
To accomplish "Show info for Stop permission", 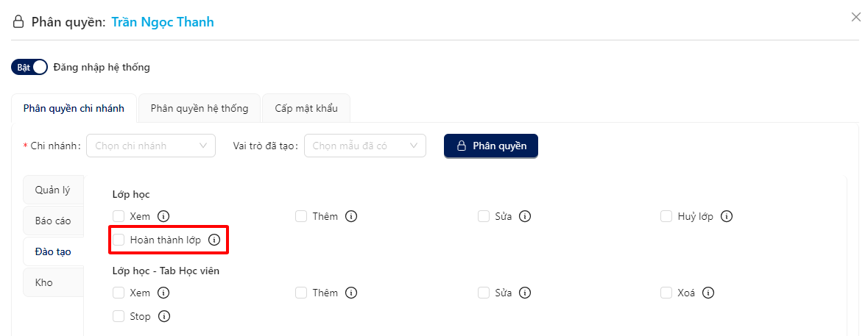I will click(164, 316).
